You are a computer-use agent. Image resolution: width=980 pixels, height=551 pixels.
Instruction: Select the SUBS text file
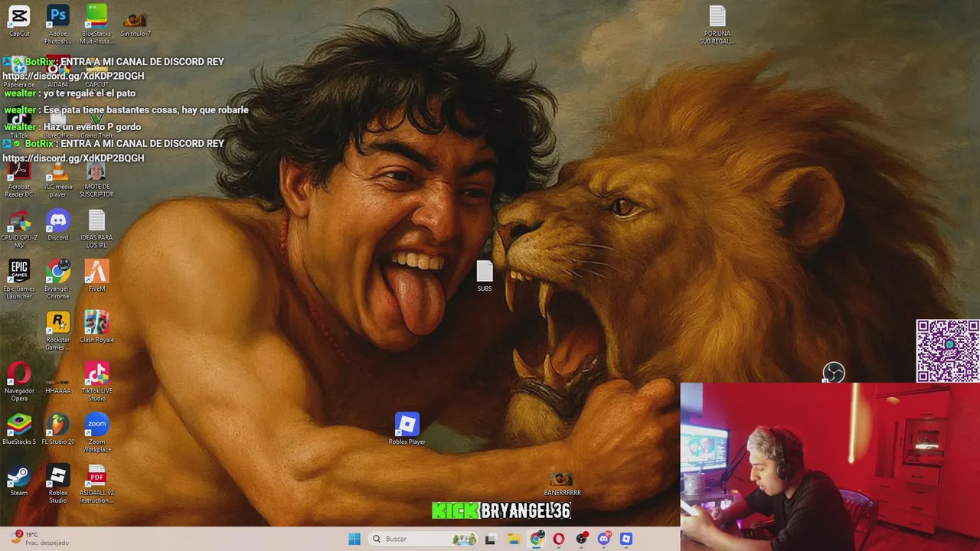485,276
